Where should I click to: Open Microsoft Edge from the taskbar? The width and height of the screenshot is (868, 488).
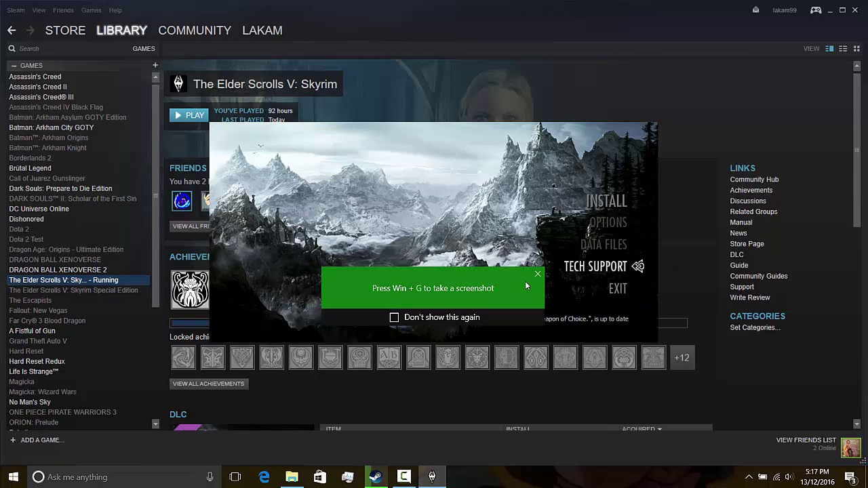(x=264, y=477)
